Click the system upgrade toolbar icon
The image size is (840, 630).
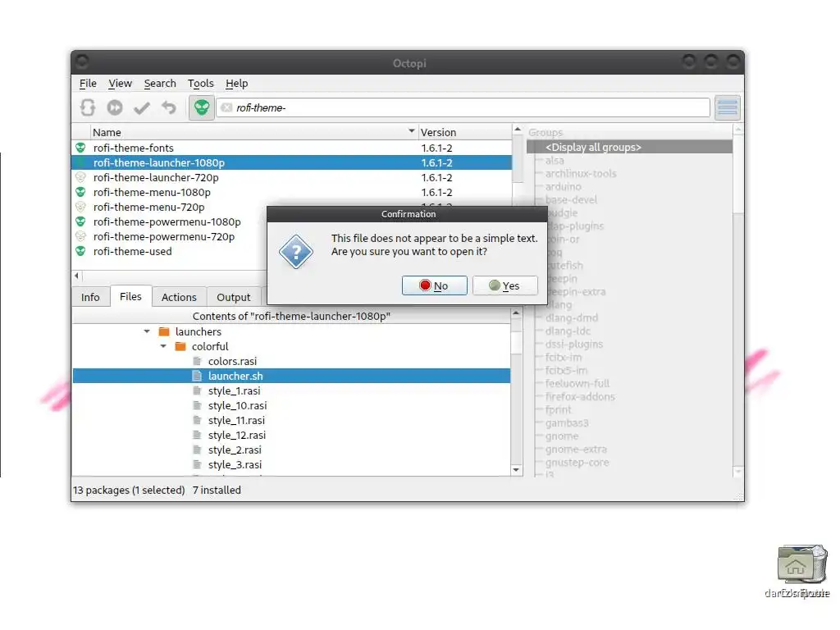coord(115,107)
